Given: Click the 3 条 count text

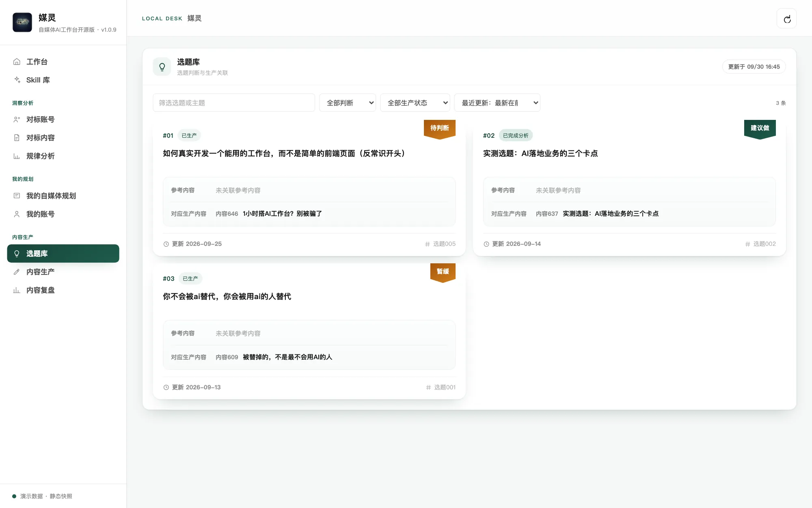Looking at the screenshot, I should [x=781, y=103].
